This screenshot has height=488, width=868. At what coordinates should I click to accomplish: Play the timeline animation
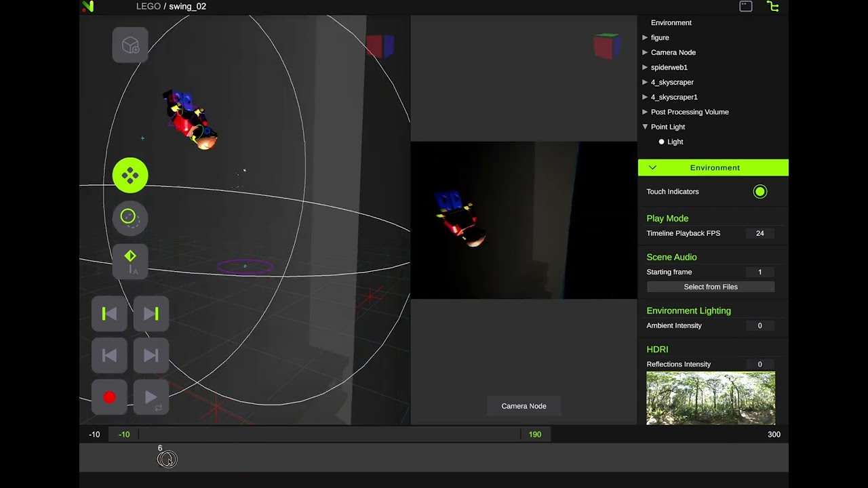coord(151,397)
